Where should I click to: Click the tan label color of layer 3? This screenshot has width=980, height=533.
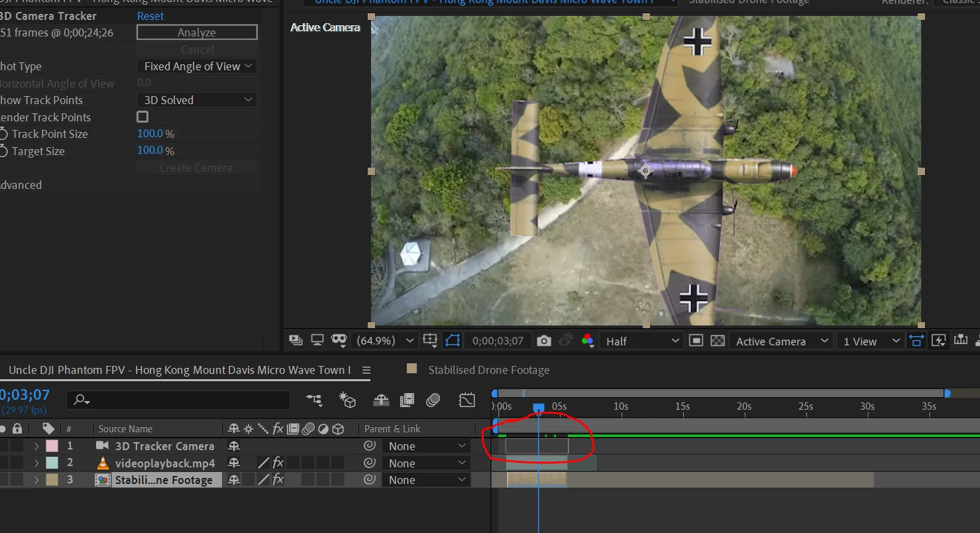pos(52,480)
